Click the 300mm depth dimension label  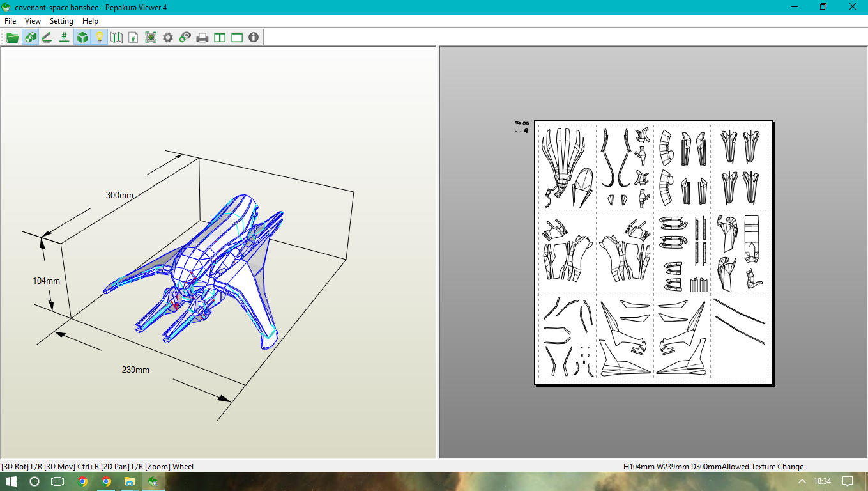pos(119,195)
